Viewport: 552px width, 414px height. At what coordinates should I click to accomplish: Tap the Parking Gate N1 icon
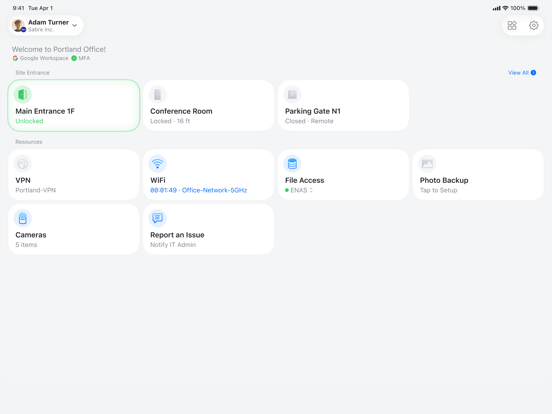click(x=292, y=94)
